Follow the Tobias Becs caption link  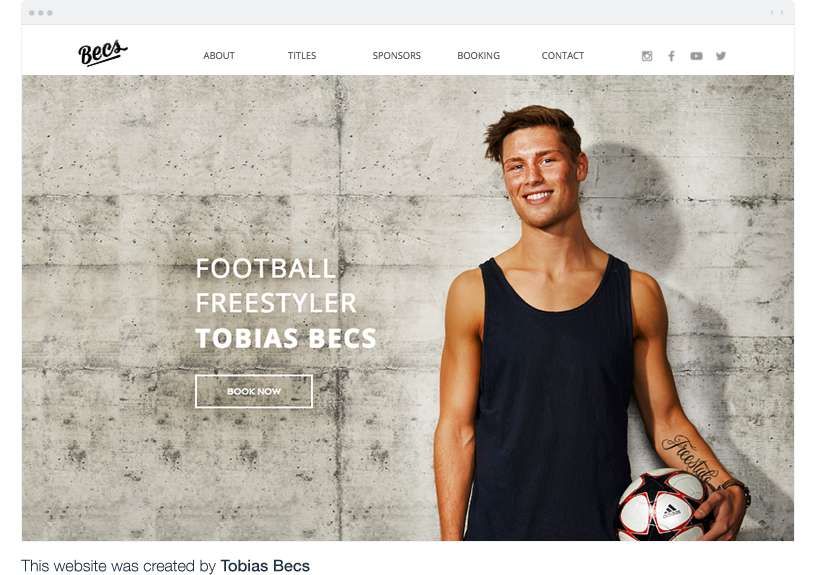(x=265, y=566)
